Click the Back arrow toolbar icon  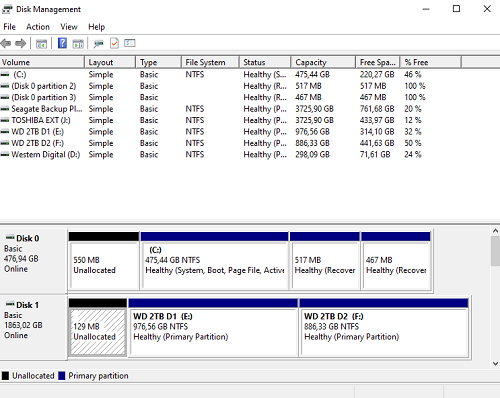6,43
